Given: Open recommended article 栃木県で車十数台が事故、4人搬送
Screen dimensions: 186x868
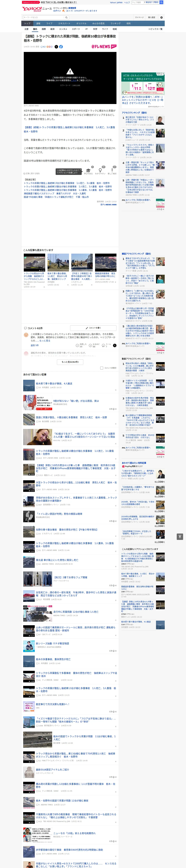Looking at the screenshot, I should point(54,384).
